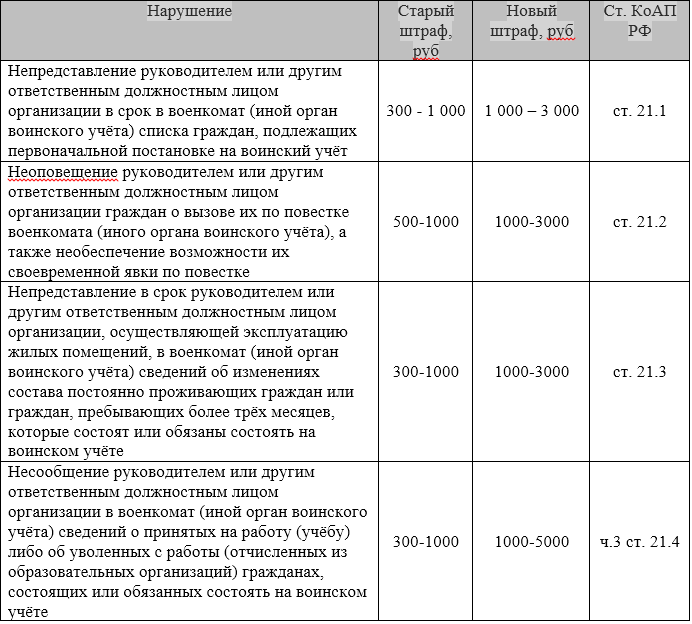Select '300-1000' in the ст. 21.3 row
The height and width of the screenshot is (624, 692).
[x=425, y=372]
